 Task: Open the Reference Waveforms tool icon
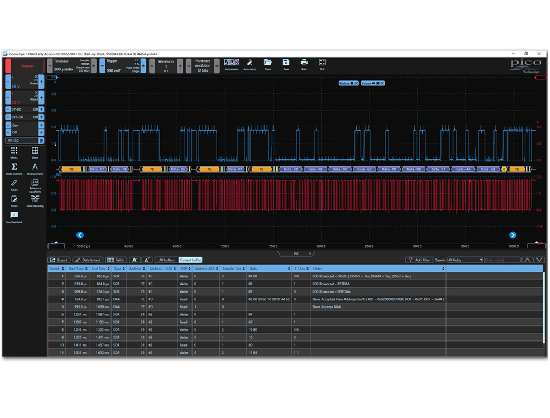pos(35,185)
